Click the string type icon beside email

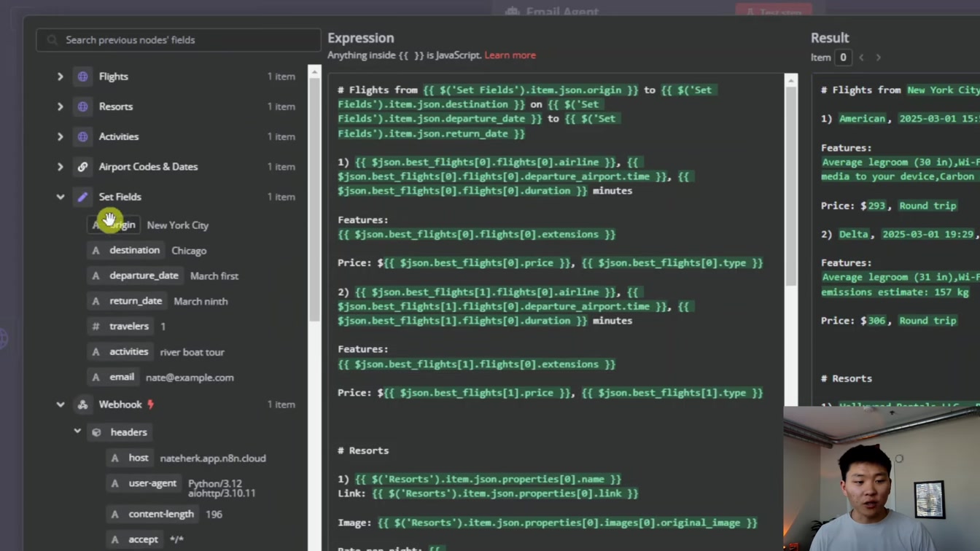(96, 378)
